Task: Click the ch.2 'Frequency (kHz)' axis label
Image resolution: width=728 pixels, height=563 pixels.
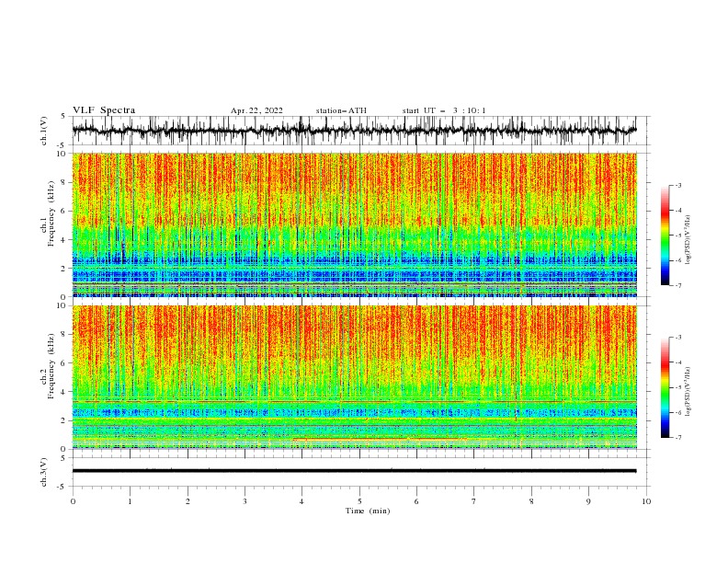Action: click(51, 365)
